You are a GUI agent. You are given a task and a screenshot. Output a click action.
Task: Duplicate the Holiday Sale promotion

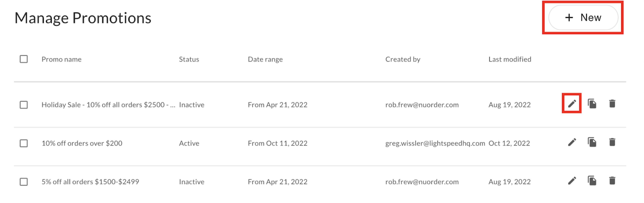click(x=592, y=104)
